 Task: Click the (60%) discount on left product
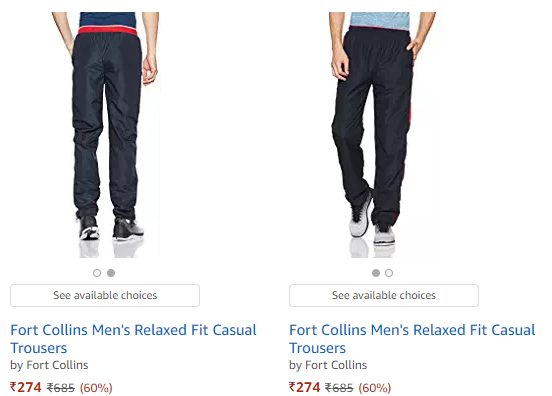pyautogui.click(x=96, y=388)
